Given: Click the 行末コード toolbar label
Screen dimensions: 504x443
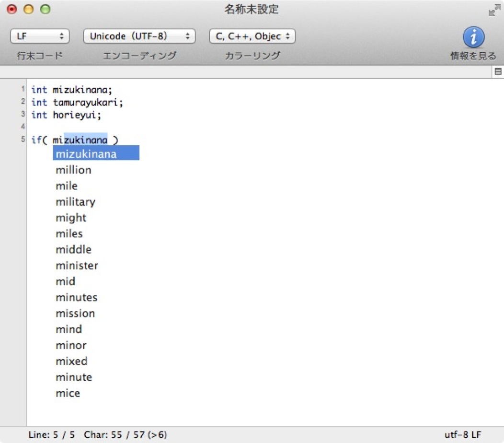Looking at the screenshot, I should [x=40, y=56].
